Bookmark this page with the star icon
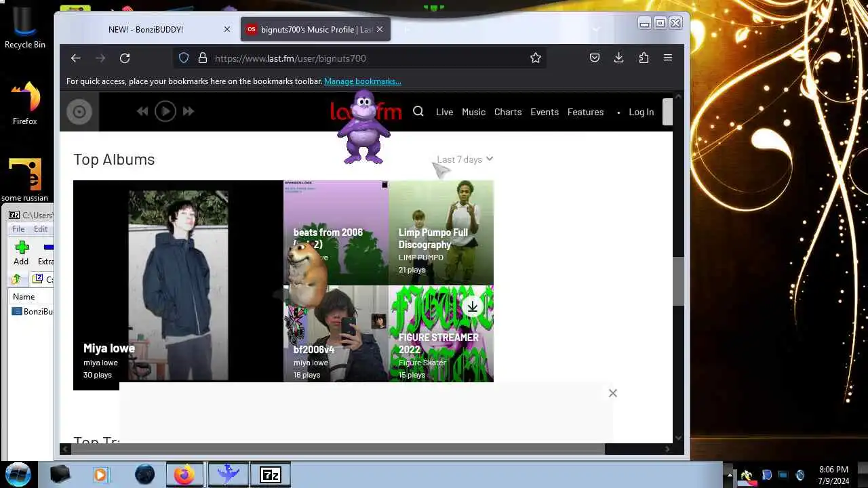The image size is (868, 488). click(536, 58)
